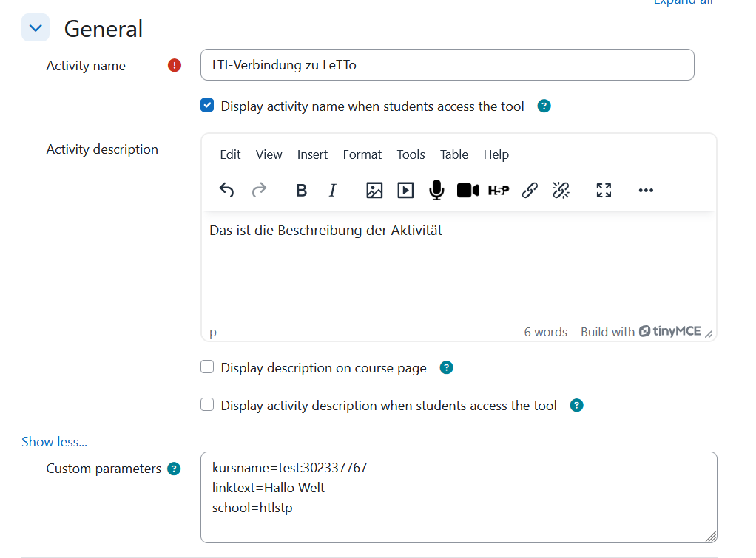Toggle italic formatting in editor
The height and width of the screenshot is (558, 756).
point(332,191)
